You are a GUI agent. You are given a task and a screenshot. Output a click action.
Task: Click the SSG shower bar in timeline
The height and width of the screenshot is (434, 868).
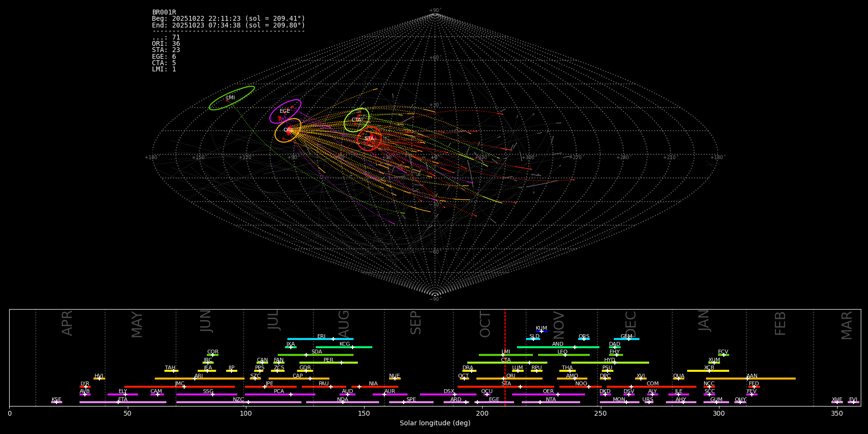[207, 394]
